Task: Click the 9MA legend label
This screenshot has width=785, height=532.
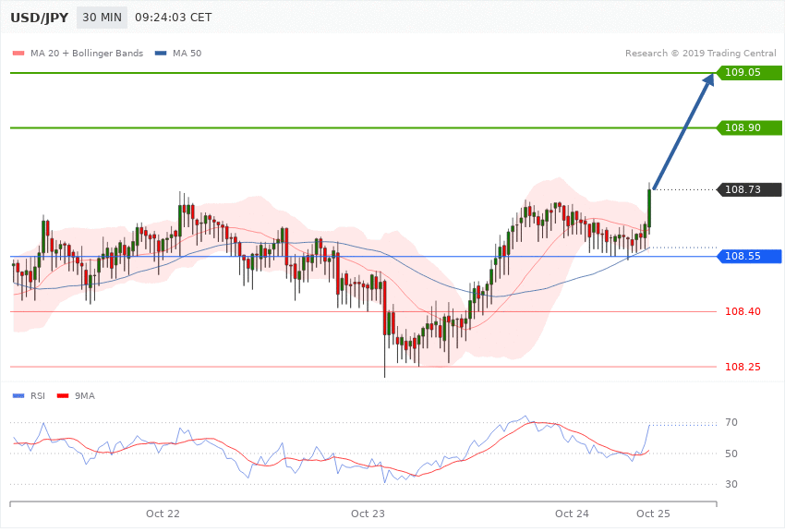Action: [85, 396]
